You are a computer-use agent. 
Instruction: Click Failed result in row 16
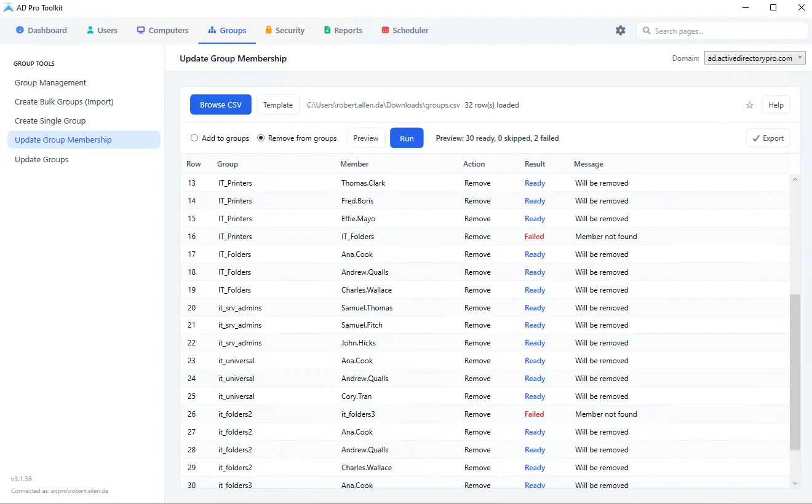pyautogui.click(x=535, y=237)
